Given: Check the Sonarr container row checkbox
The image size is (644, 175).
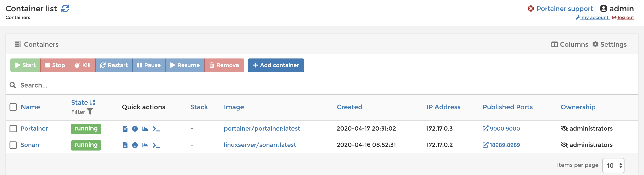Looking at the screenshot, I should click(13, 145).
